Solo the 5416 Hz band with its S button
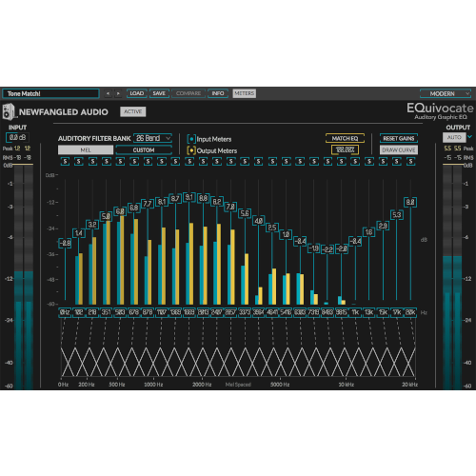This screenshot has height=476, width=476. click(x=287, y=162)
